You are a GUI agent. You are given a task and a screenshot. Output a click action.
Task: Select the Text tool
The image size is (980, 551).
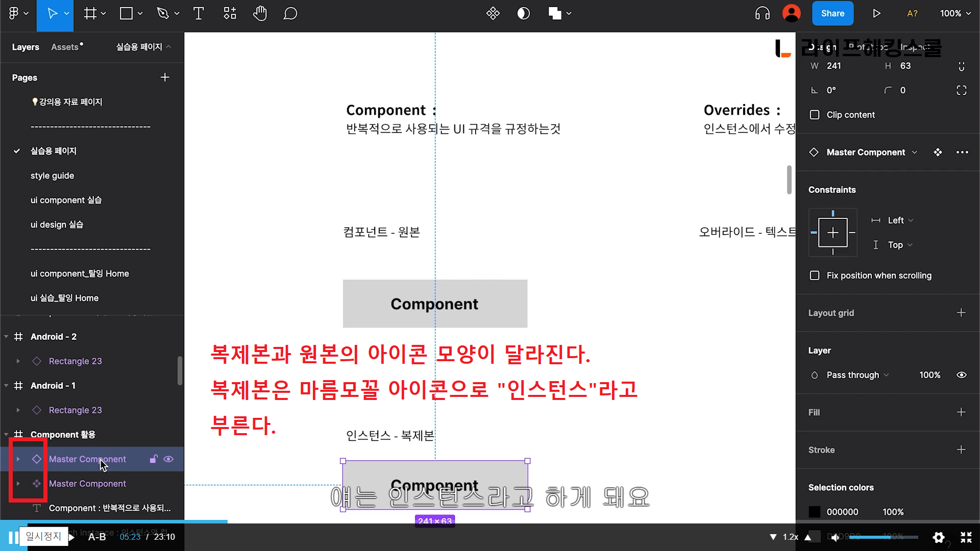(199, 14)
